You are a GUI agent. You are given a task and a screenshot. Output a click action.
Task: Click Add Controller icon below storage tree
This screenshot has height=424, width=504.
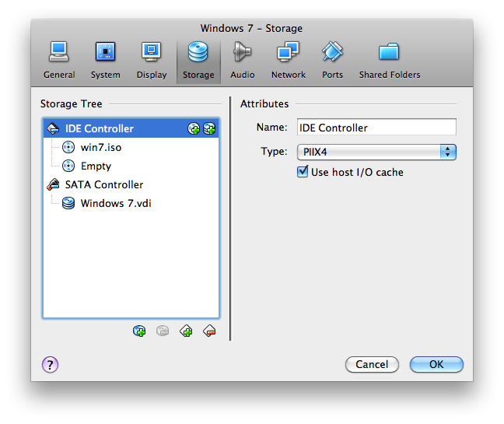coord(186,331)
